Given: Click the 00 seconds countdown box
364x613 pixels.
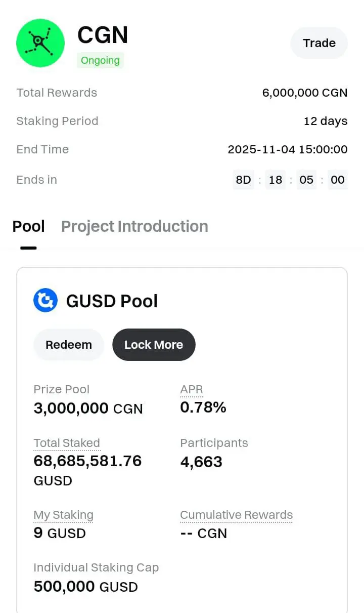Looking at the screenshot, I should coord(337,180).
